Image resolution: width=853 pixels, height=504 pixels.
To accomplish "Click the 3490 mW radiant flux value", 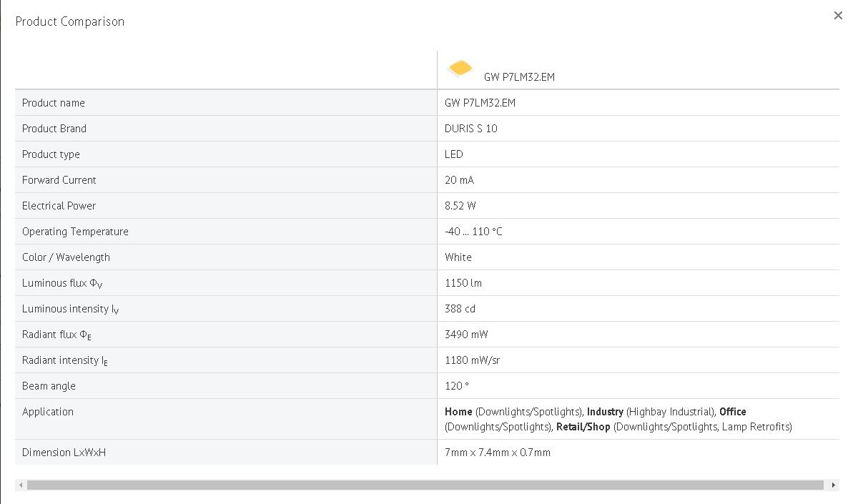I will click(466, 335).
